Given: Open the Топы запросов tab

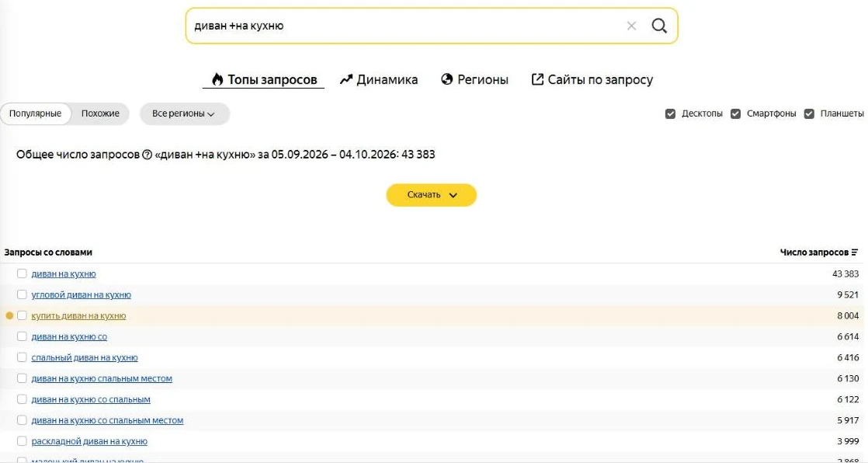Looking at the screenshot, I should [264, 80].
